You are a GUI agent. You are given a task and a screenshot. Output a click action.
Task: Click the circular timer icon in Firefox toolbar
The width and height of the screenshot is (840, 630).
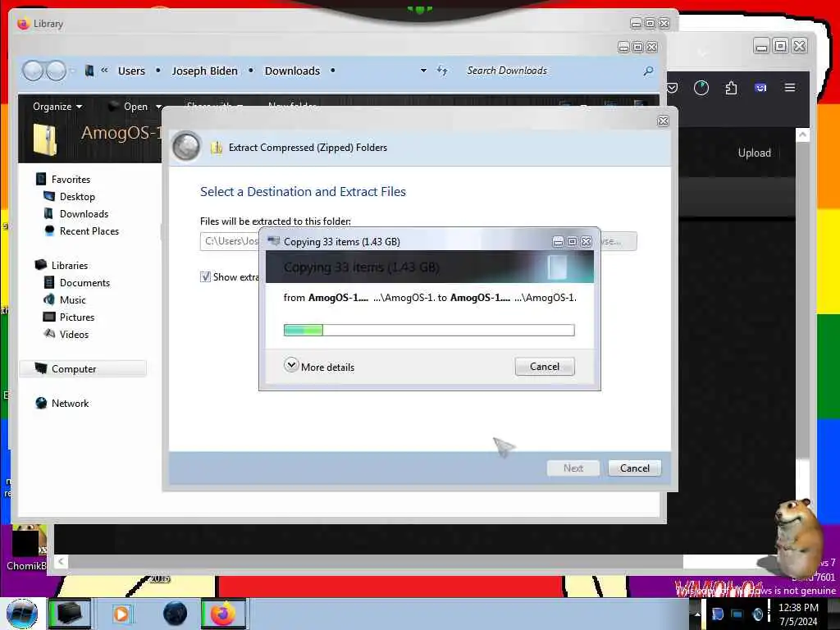click(701, 87)
